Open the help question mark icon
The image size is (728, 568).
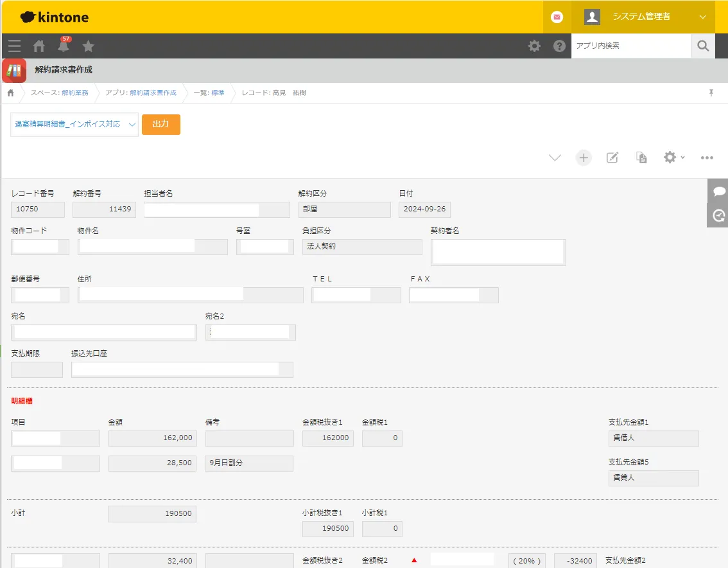point(559,46)
